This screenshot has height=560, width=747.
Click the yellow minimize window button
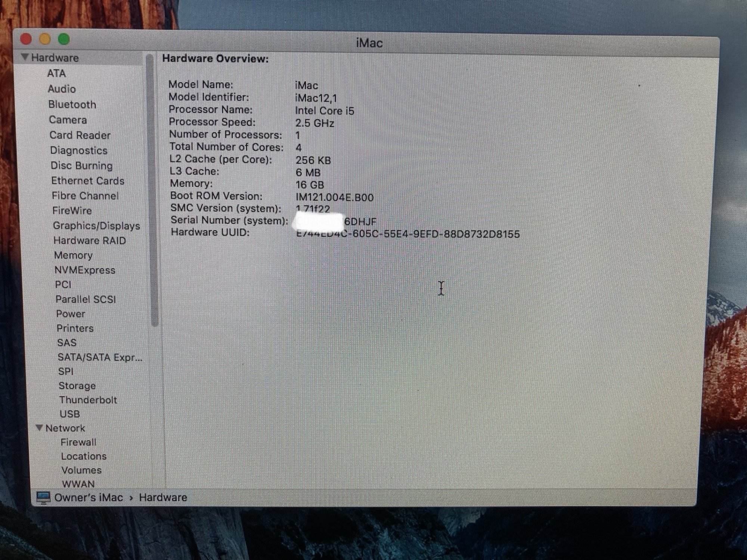pos(45,39)
